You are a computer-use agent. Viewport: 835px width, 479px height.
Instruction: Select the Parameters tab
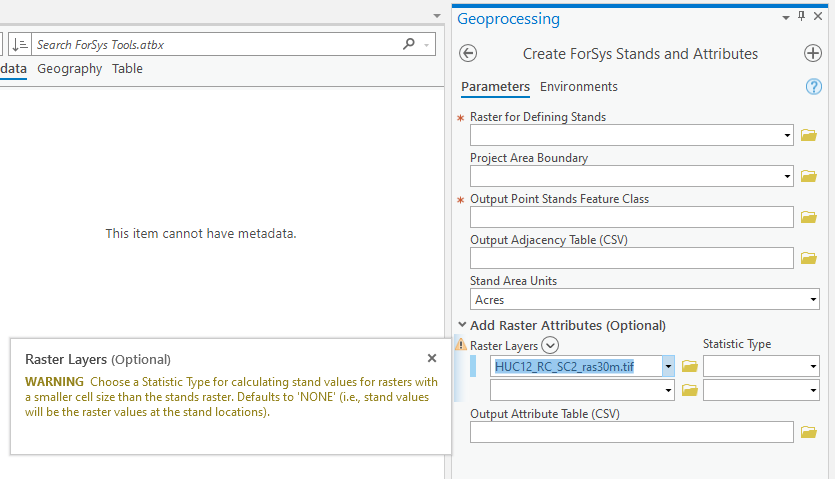click(x=495, y=87)
